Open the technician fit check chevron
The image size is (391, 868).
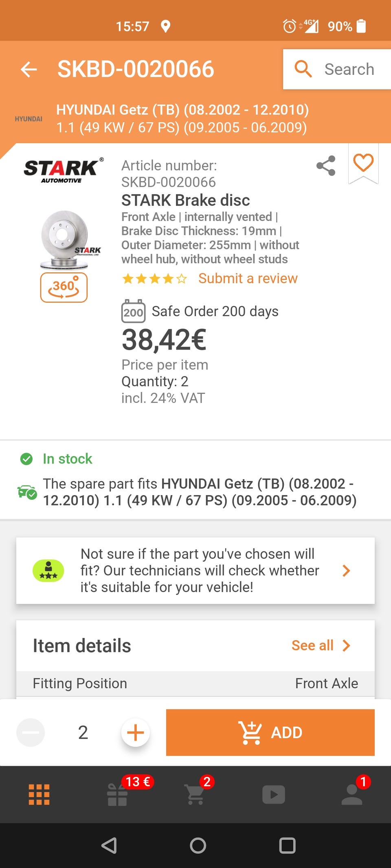346,571
